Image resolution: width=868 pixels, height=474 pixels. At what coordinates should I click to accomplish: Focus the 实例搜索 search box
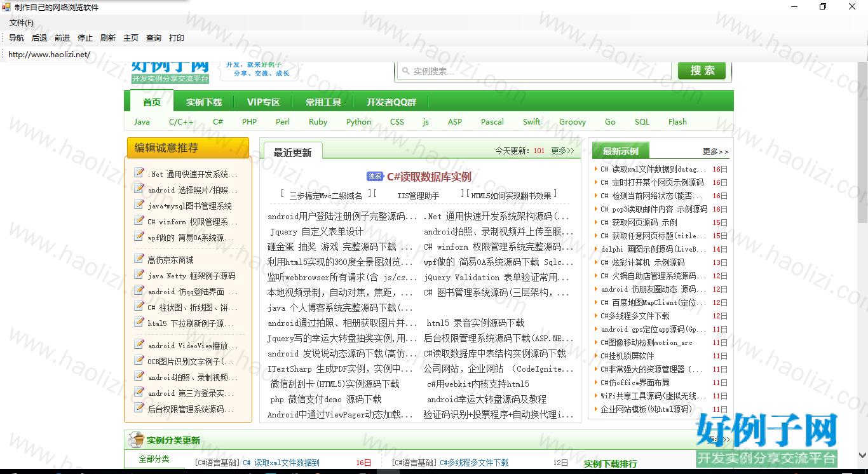coord(534,71)
